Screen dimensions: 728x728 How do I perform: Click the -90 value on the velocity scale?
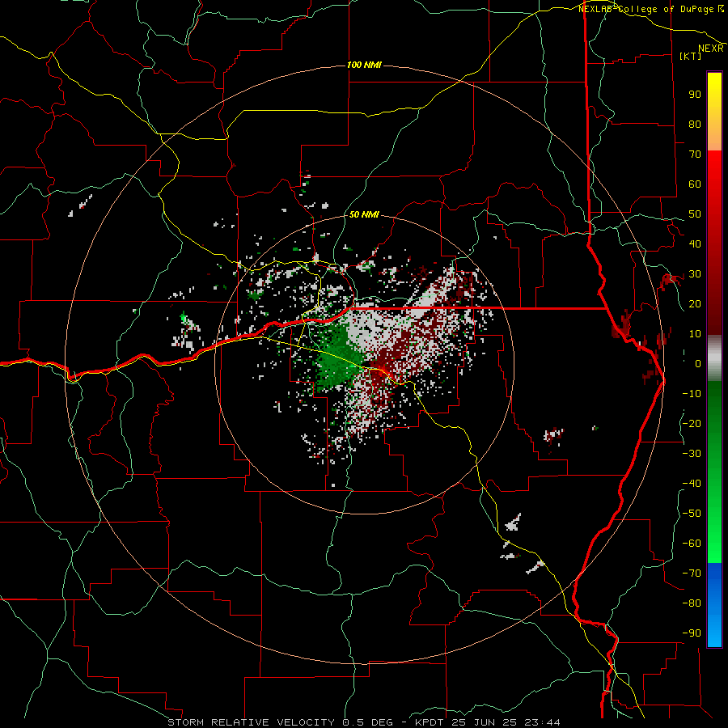[692, 633]
